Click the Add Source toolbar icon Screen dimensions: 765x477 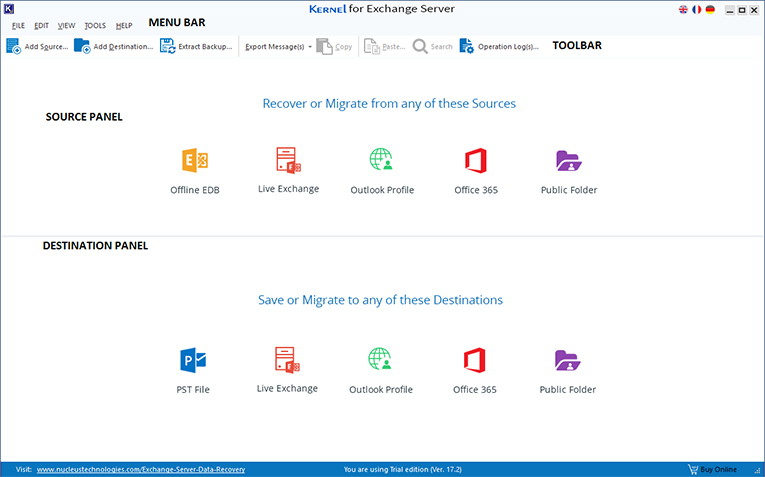tap(13, 46)
